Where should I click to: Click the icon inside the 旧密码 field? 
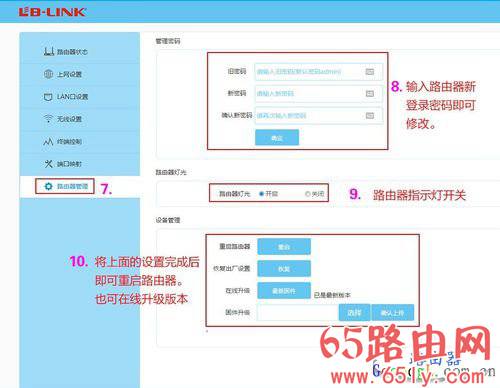pyautogui.click(x=370, y=72)
